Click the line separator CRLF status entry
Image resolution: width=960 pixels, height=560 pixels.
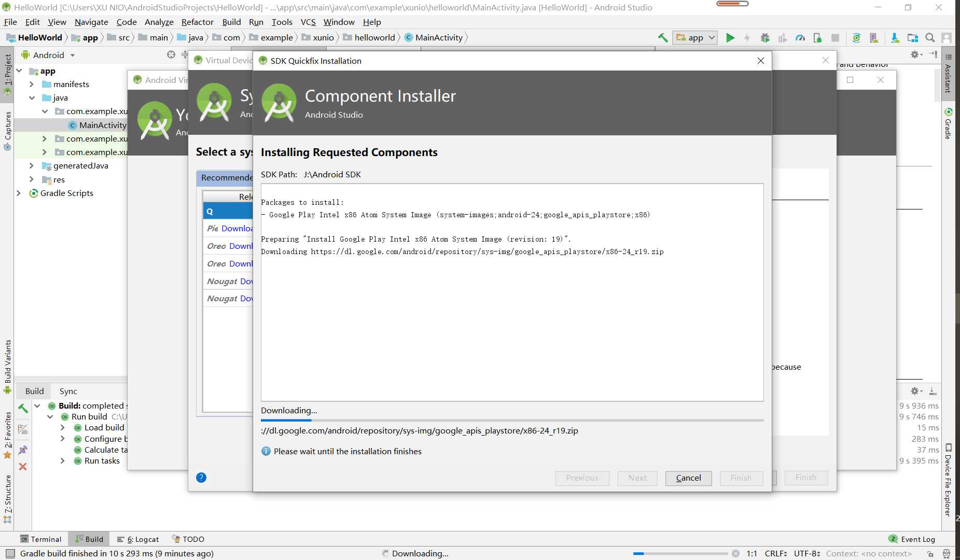(776, 553)
